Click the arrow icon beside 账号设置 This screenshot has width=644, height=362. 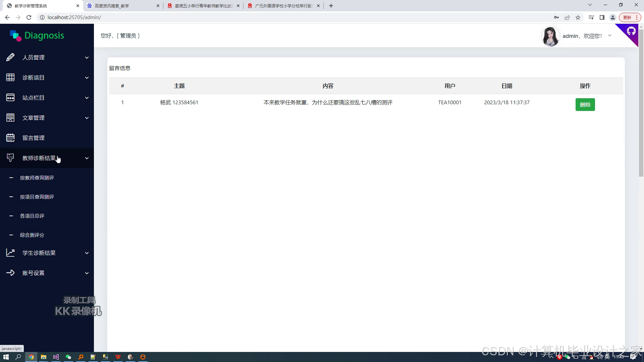tap(10, 273)
